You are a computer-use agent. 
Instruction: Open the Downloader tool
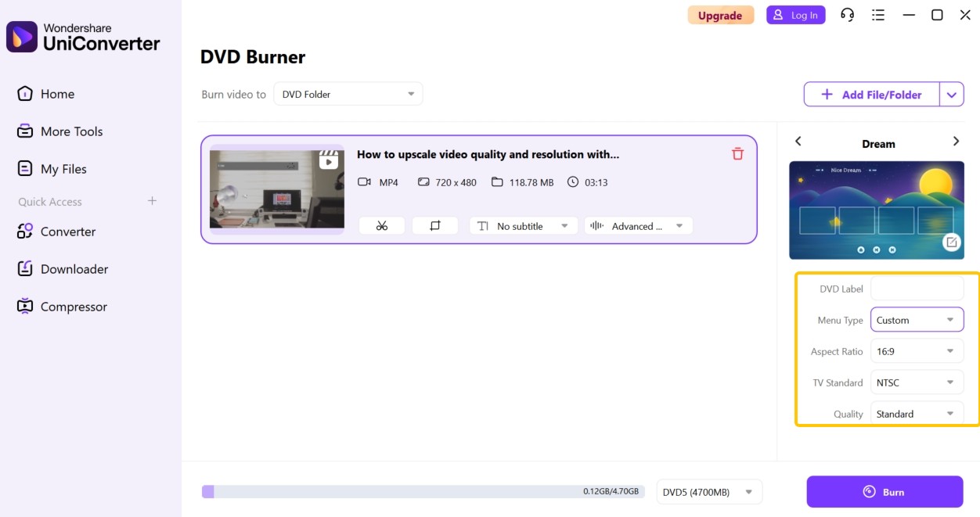click(x=74, y=269)
